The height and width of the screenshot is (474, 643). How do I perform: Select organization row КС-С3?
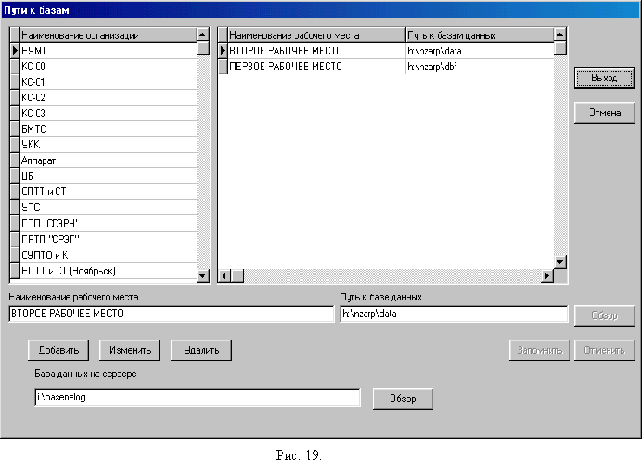[109, 113]
